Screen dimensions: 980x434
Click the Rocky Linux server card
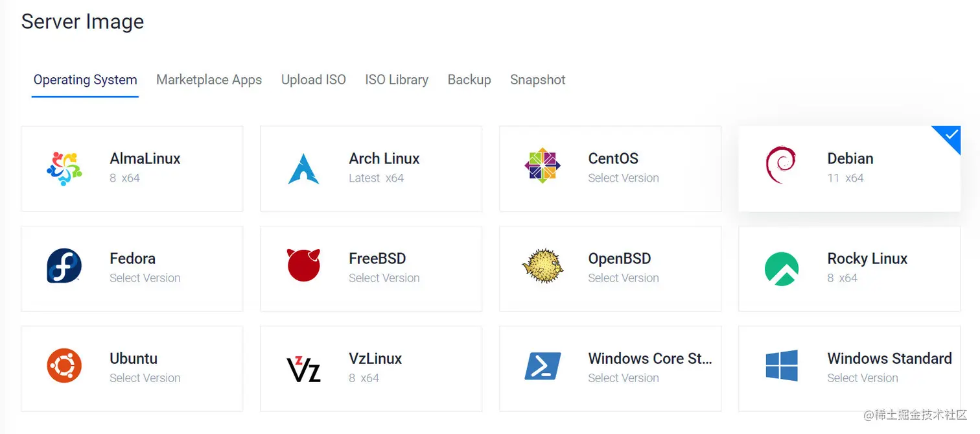pos(850,267)
